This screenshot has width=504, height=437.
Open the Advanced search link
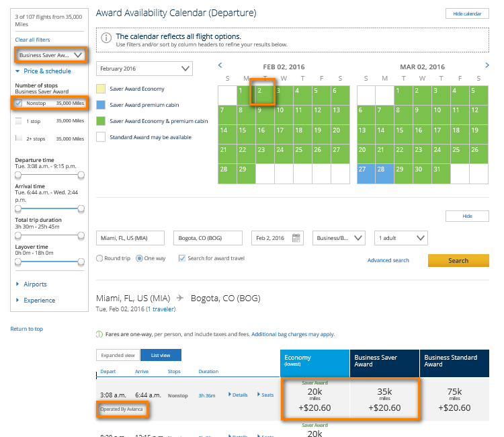(x=388, y=261)
